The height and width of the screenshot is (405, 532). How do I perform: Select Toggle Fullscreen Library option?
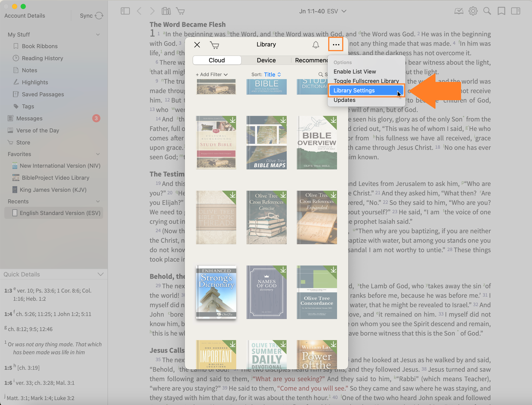tap(366, 81)
